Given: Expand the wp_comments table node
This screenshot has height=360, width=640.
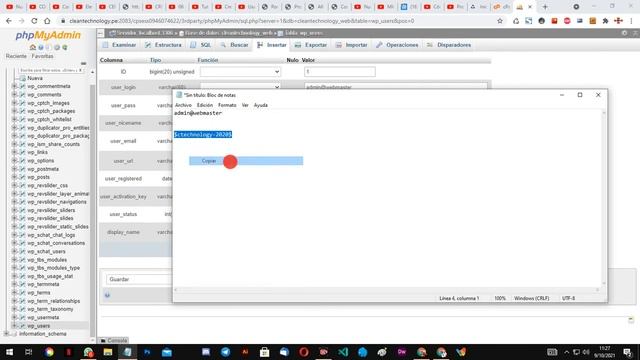Looking at the screenshot, I should point(15,94).
